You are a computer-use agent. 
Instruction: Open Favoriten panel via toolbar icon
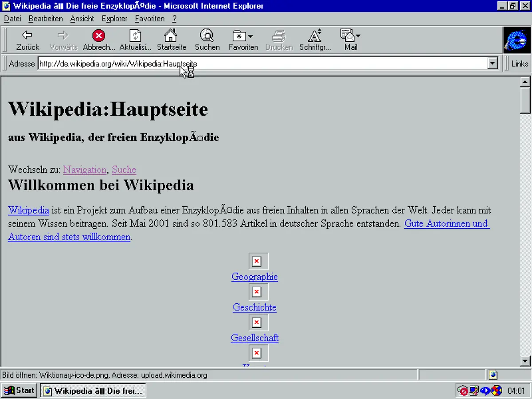240,35
